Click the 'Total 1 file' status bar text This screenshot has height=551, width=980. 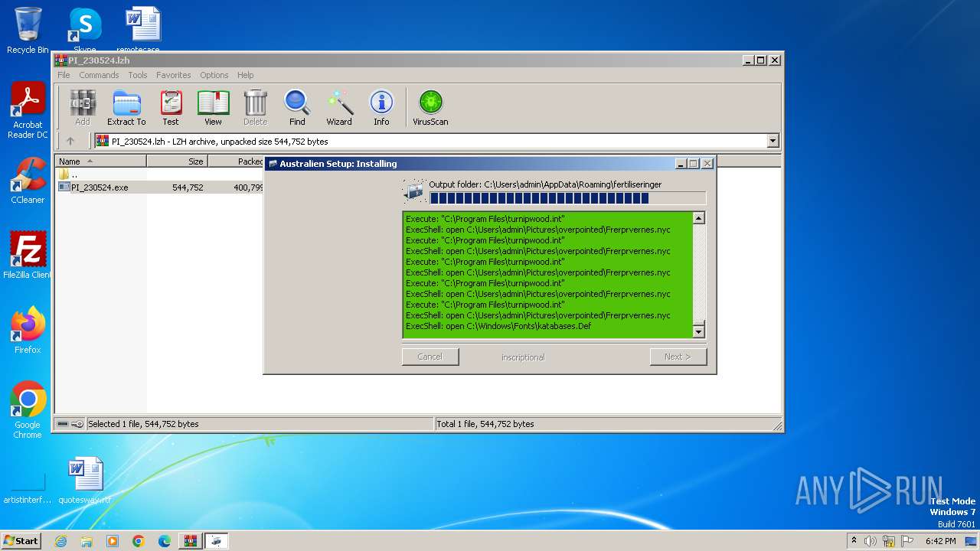[x=485, y=424]
